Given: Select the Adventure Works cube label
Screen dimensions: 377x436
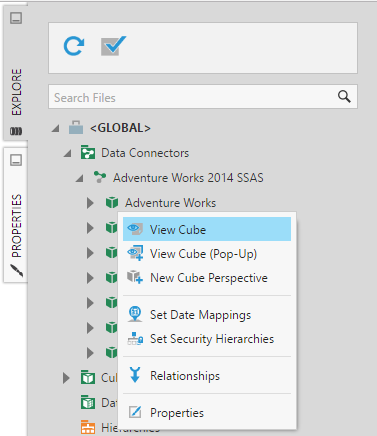Looking at the screenshot, I should coord(171,203).
